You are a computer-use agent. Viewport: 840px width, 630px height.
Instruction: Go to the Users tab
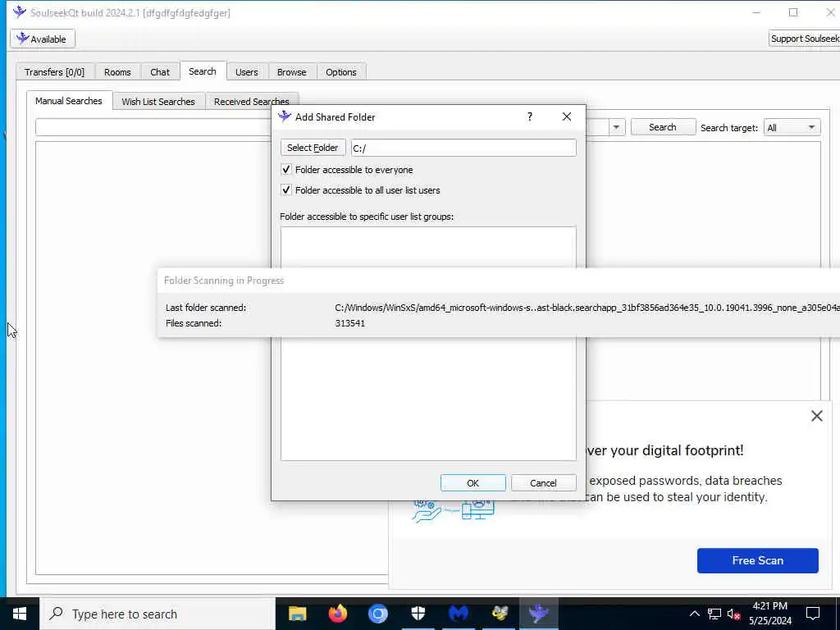(246, 72)
